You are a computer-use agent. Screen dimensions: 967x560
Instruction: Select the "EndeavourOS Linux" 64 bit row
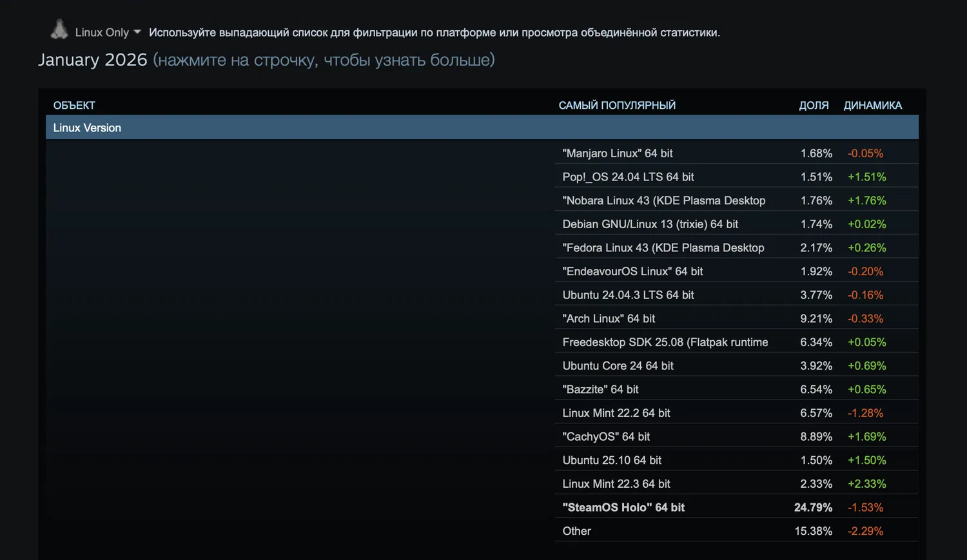coord(632,271)
